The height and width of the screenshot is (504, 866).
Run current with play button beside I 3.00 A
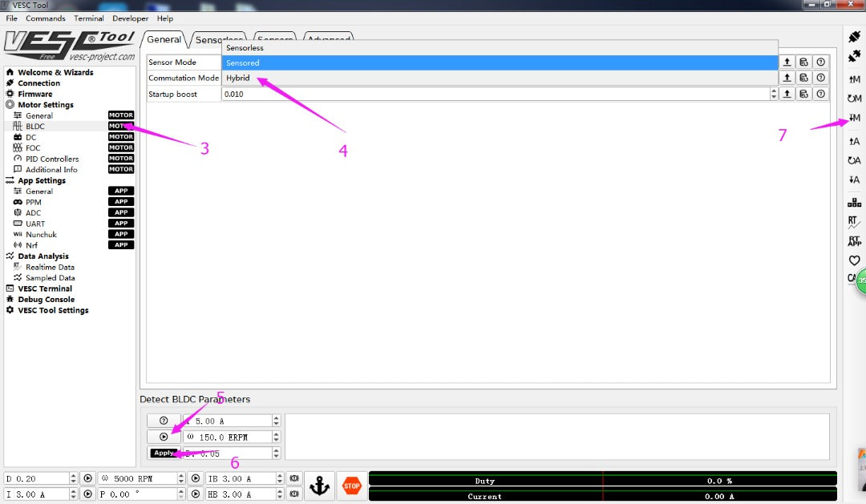[x=88, y=494]
